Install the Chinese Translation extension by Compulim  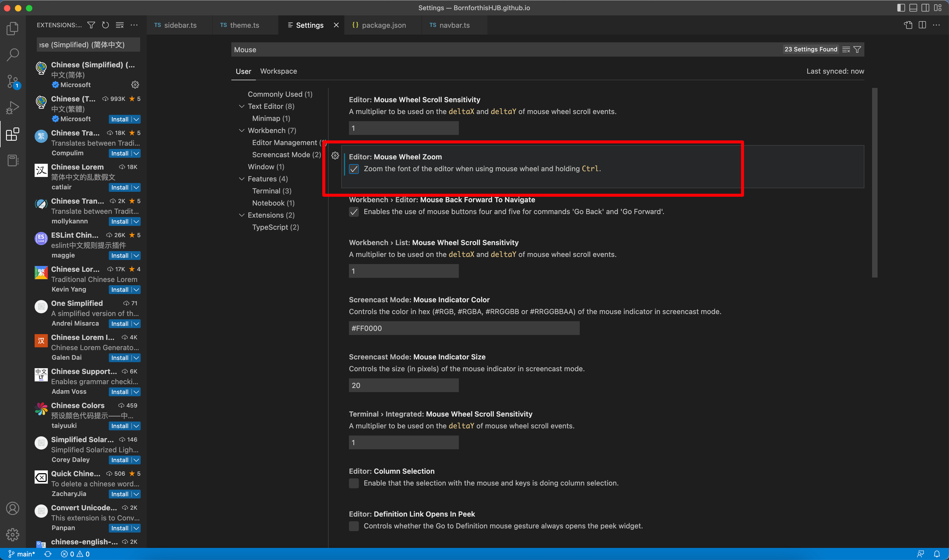pos(120,154)
